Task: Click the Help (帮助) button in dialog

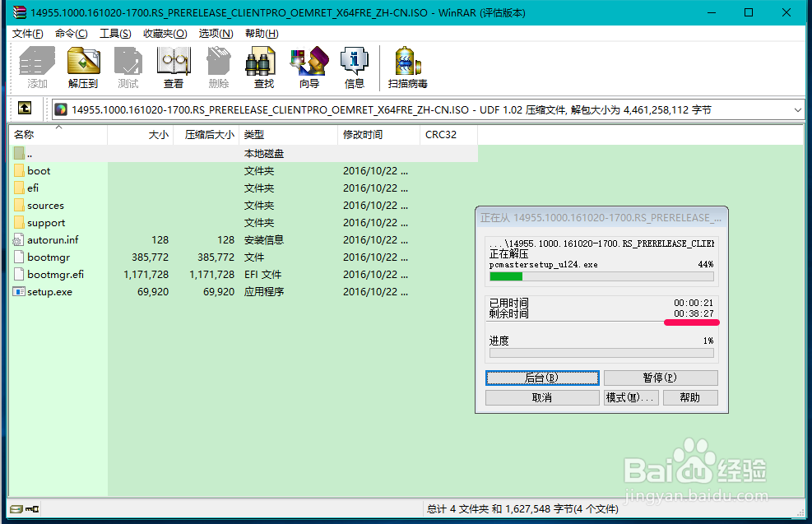Action: pos(690,397)
